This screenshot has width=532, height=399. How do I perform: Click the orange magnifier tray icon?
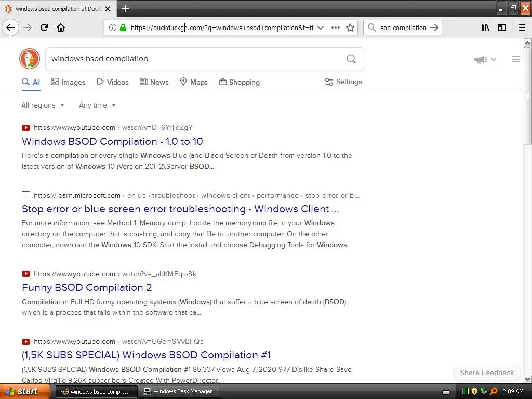[494, 391]
